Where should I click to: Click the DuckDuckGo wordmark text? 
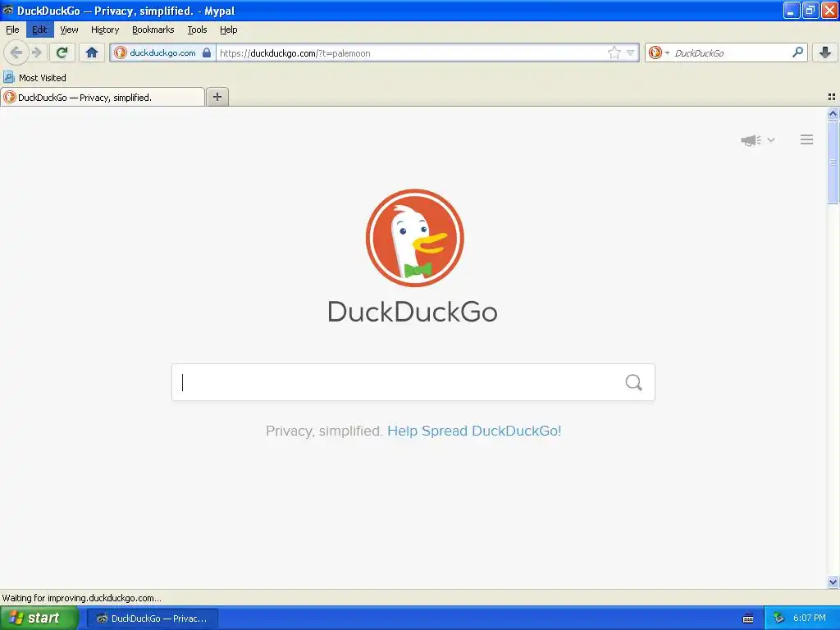click(x=413, y=312)
